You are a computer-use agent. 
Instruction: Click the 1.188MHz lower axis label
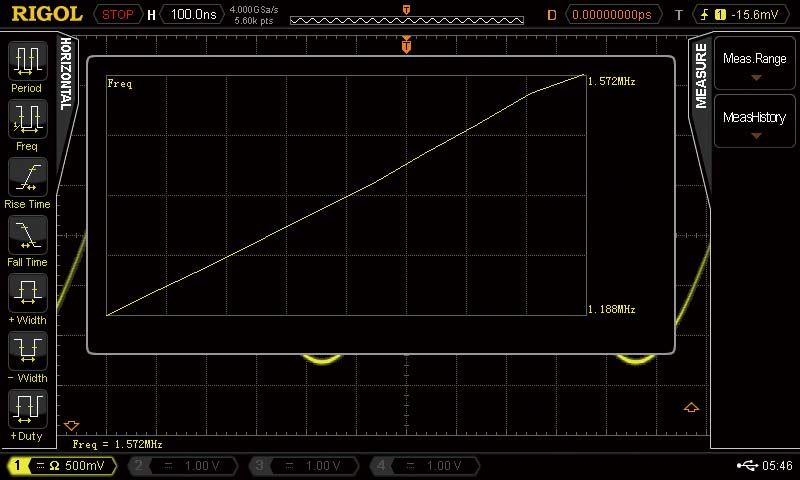(611, 309)
